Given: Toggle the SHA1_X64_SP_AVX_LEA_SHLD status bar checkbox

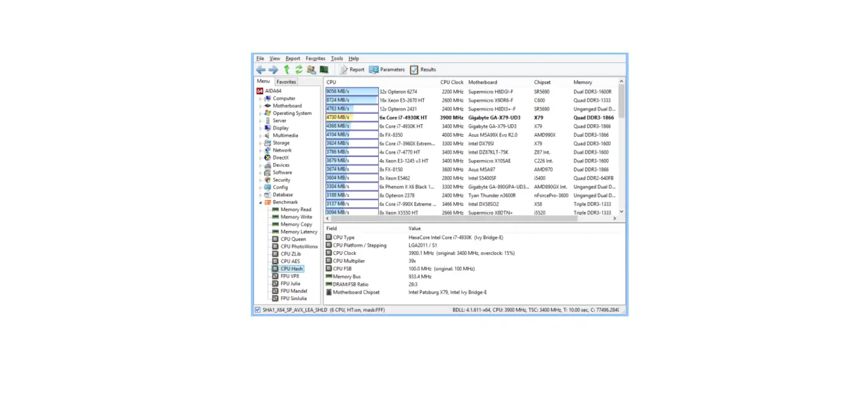Looking at the screenshot, I should 257,310.
